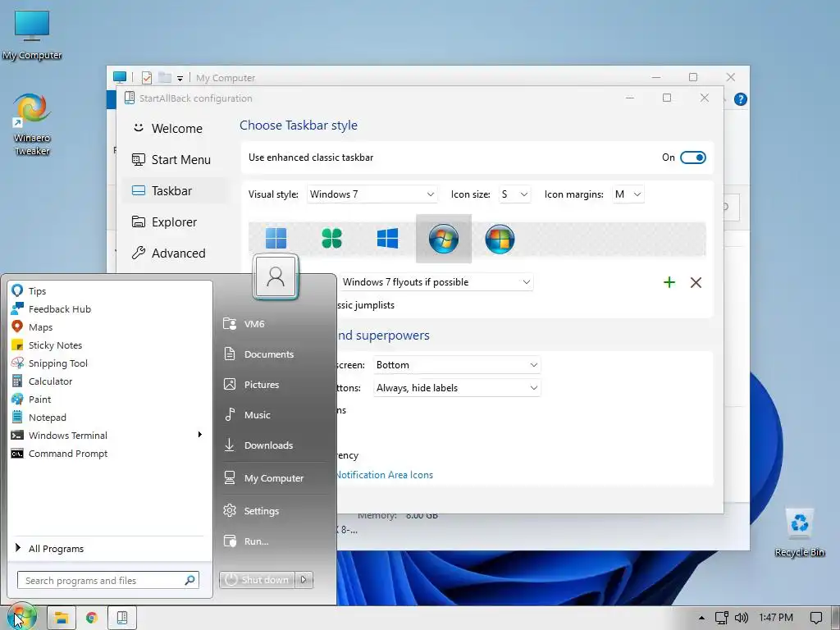840x630 pixels.
Task: Add a custom start button with plus icon
Action: pyautogui.click(x=669, y=282)
